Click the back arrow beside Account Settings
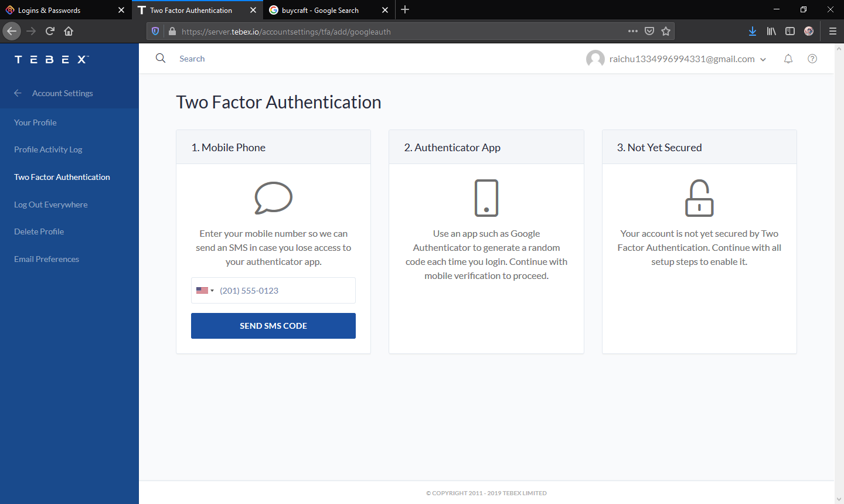The image size is (844, 504). (18, 93)
